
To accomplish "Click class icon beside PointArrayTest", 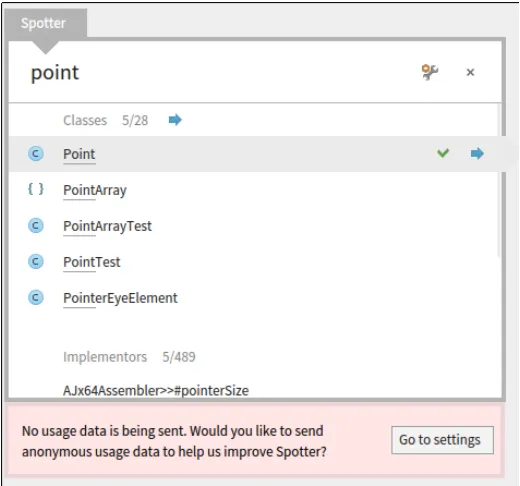I will click(x=36, y=226).
